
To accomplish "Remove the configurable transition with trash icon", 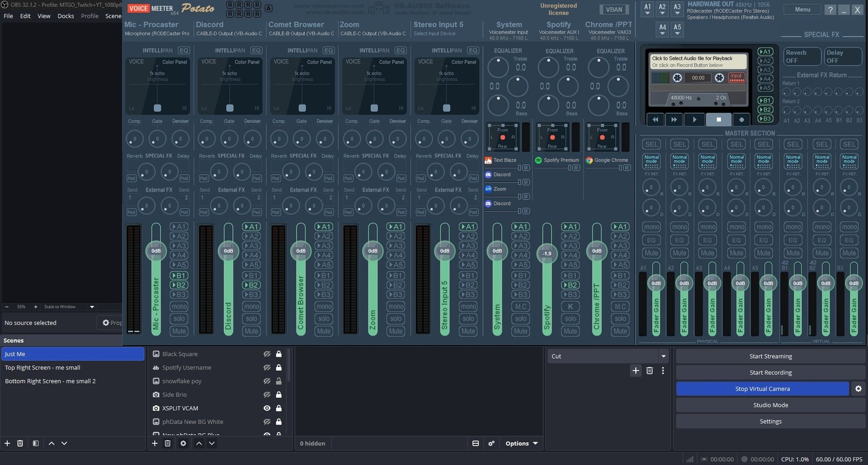I will (x=649, y=371).
